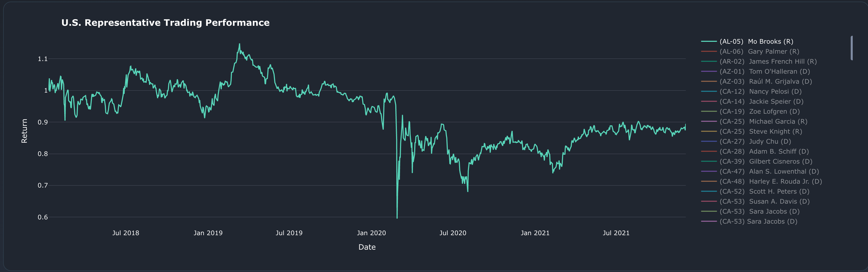Show the Gary Palmer (AL-06) trace
The height and width of the screenshot is (272, 868).
tap(750, 52)
